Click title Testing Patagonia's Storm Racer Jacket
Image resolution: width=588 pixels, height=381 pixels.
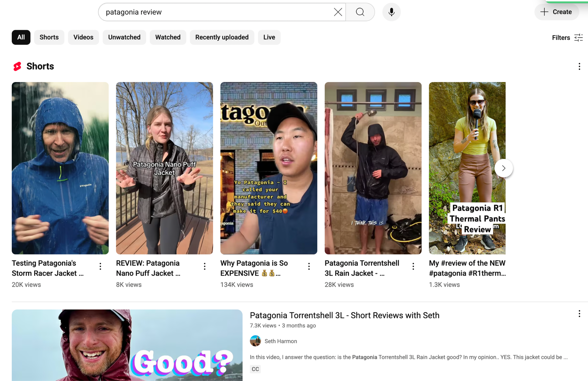pyautogui.click(x=48, y=268)
